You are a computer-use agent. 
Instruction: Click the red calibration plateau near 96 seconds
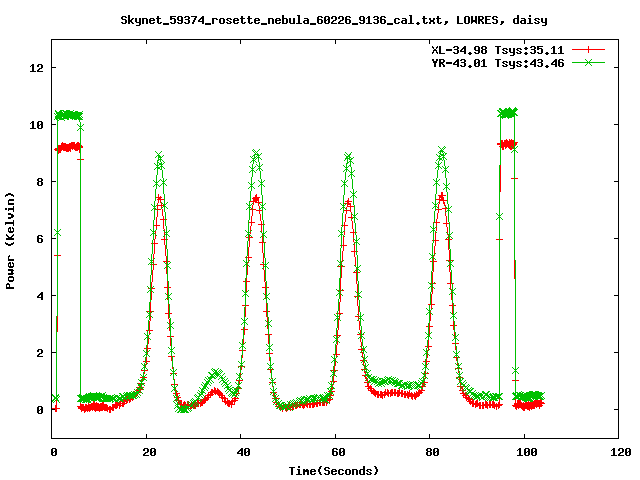(x=507, y=144)
